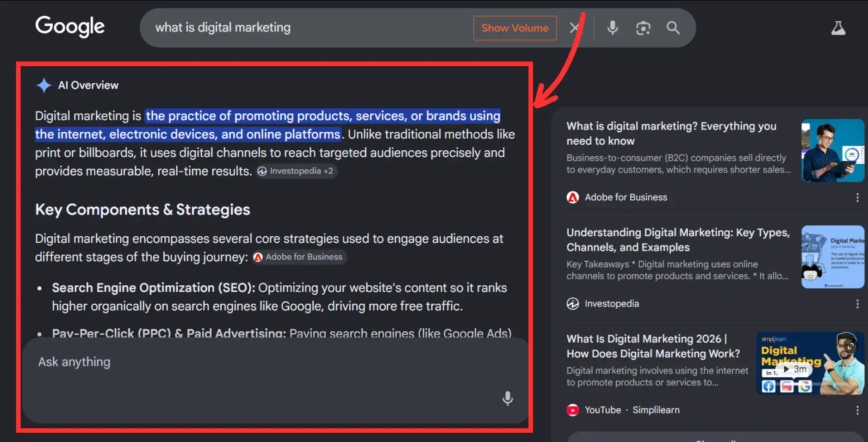
Task: Click the Investopedia favicon in sidebar
Action: point(573,304)
